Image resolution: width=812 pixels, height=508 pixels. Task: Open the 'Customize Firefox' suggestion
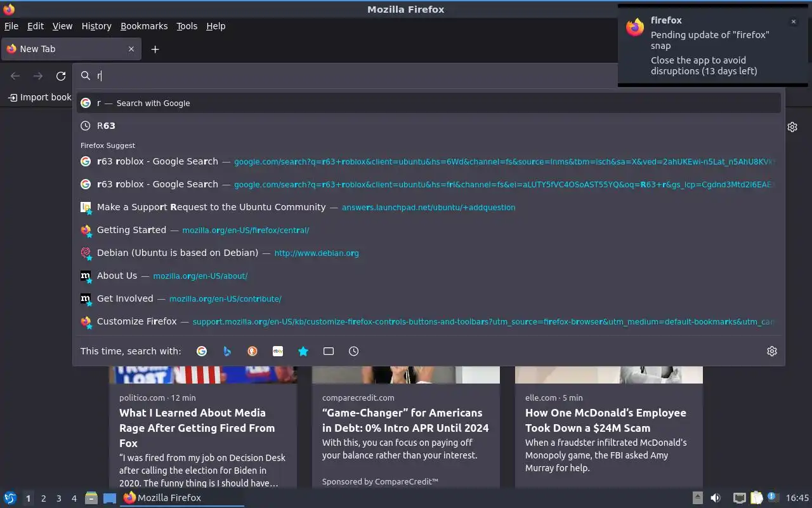click(x=429, y=321)
